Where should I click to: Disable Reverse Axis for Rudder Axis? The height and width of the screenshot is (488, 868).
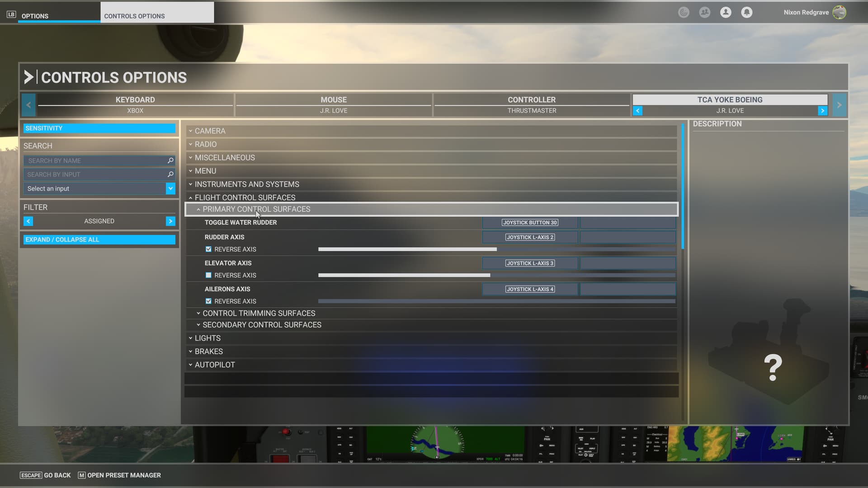pyautogui.click(x=208, y=249)
